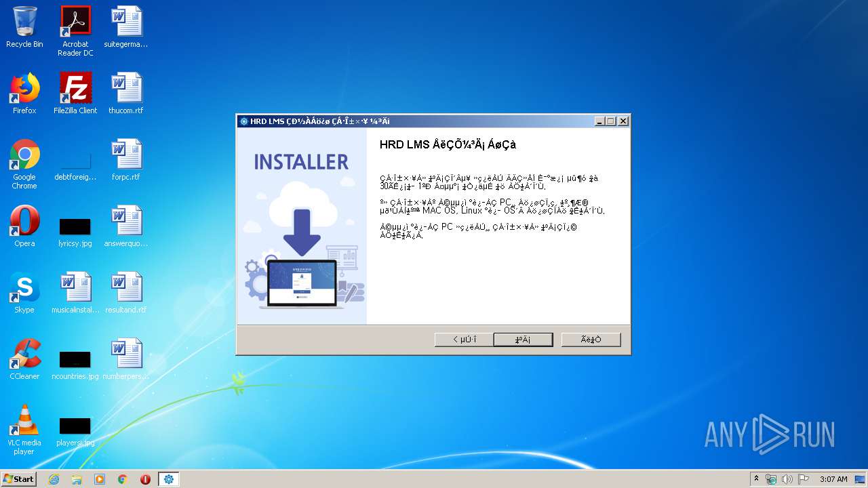This screenshot has height=488, width=868.
Task: Open Action Center flag icon
Action: click(x=804, y=479)
